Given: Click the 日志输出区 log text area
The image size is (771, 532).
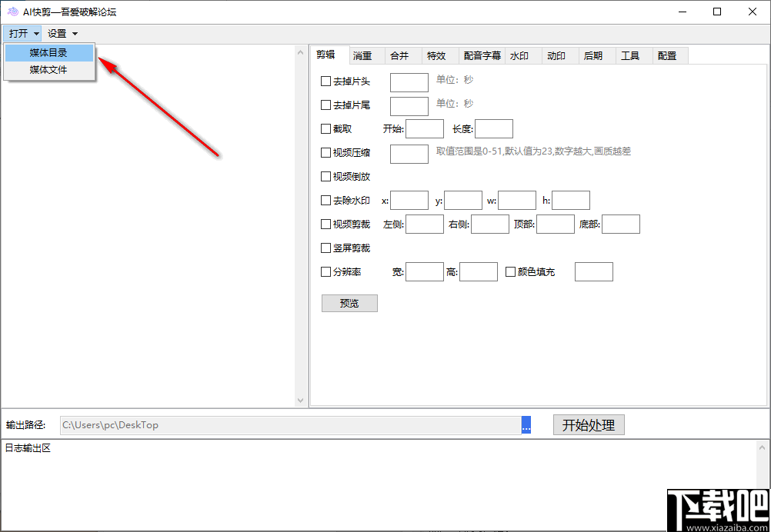Looking at the screenshot, I should 379,484.
